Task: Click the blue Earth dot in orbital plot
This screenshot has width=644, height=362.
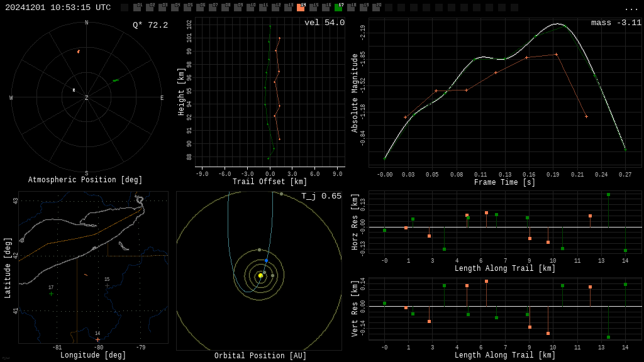Action: (266, 261)
